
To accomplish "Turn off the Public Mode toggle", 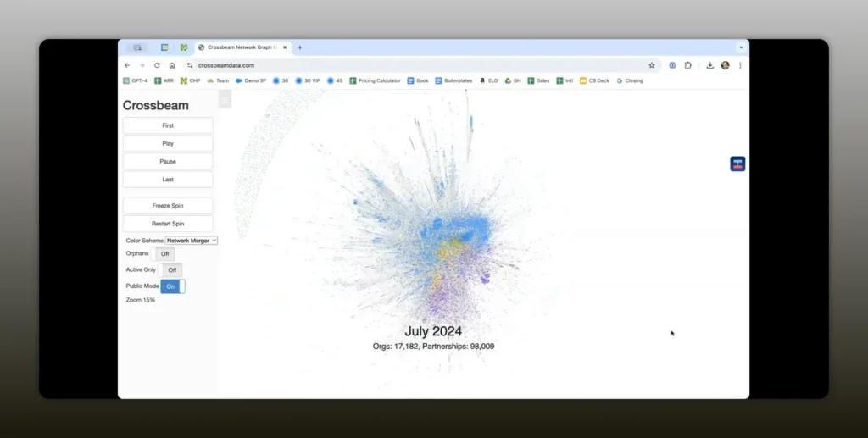I will 172,286.
